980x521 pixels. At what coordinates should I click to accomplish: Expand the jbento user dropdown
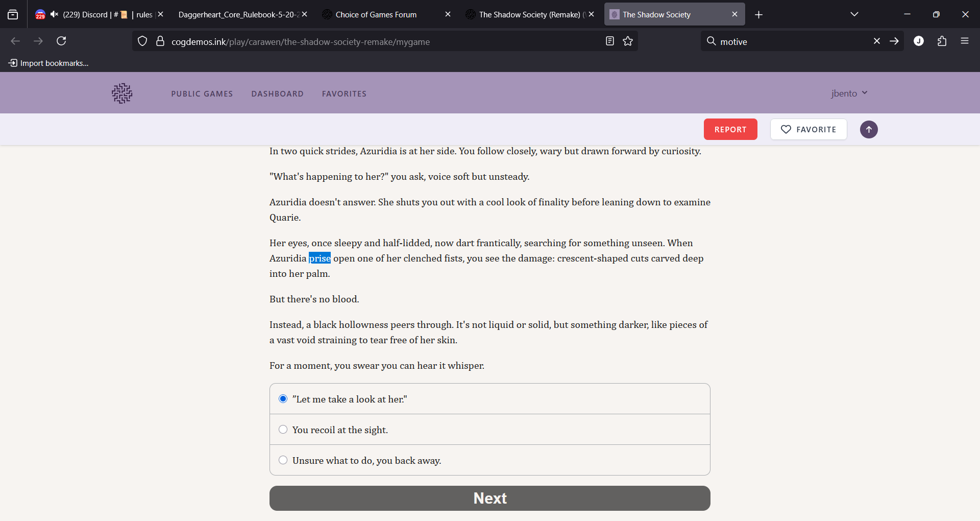tap(849, 93)
